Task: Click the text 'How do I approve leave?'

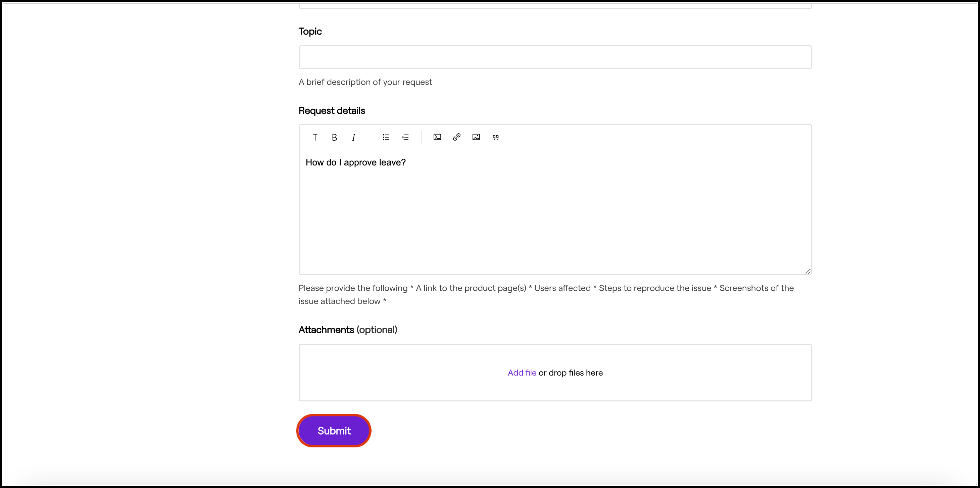Action: pyautogui.click(x=355, y=162)
